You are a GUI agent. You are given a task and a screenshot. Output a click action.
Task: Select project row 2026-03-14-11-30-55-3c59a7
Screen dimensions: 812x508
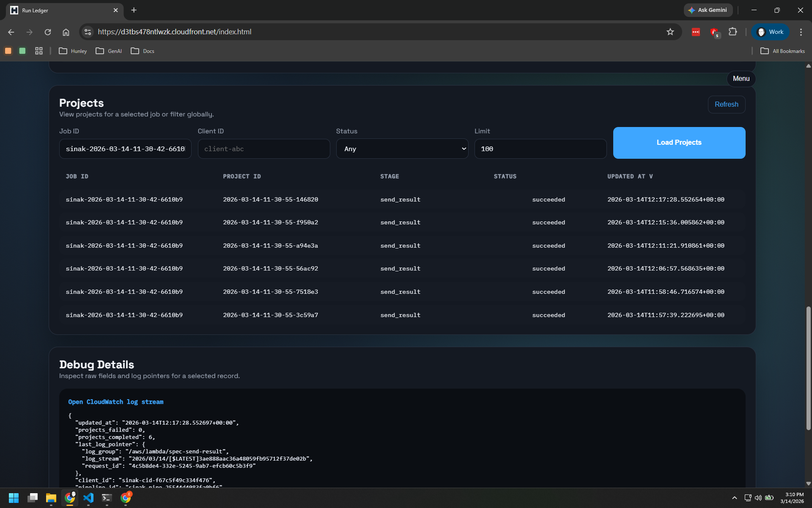[402, 315]
